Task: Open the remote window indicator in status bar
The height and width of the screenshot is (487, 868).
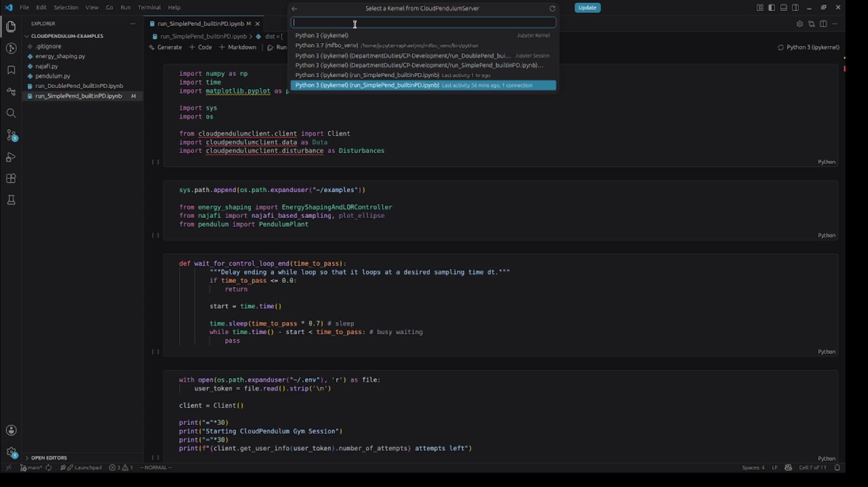Action: point(8,468)
